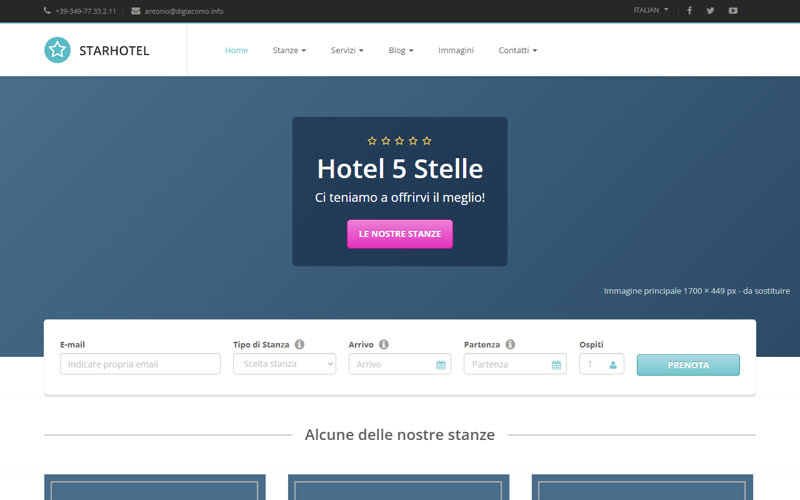The width and height of the screenshot is (800, 500).
Task: Click the E-mail field label
Action: pos(72,344)
